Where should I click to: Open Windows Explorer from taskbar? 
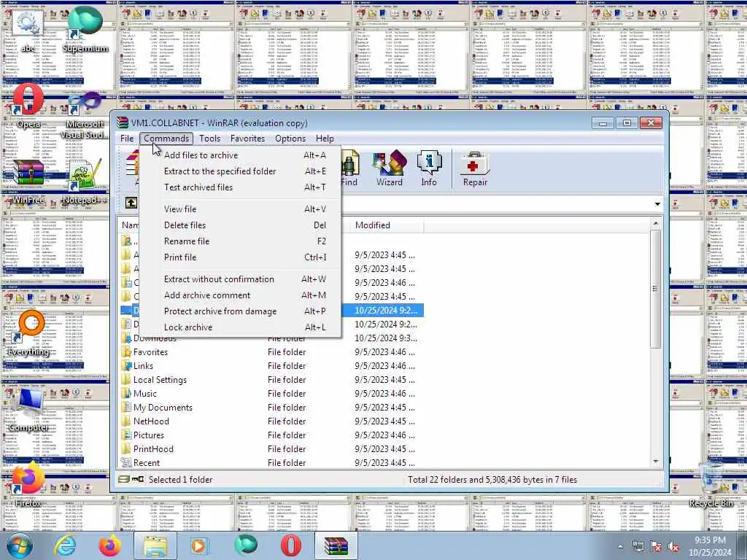pos(155,545)
